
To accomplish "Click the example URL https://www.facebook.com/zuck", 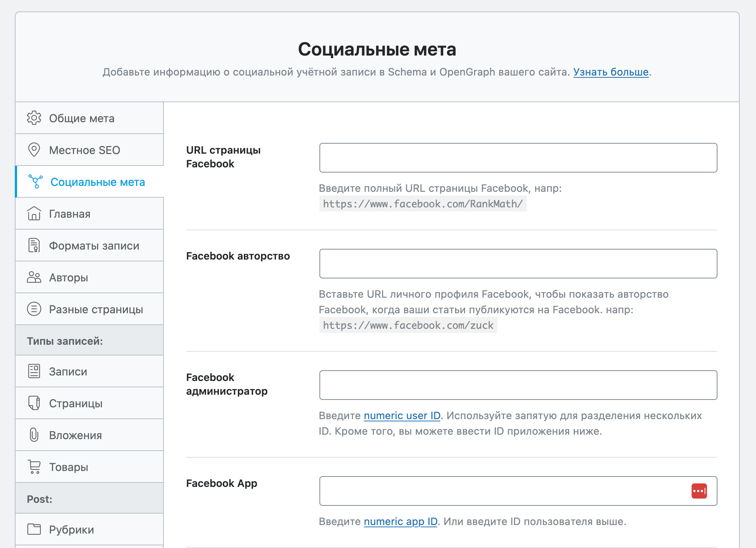I will (x=408, y=325).
